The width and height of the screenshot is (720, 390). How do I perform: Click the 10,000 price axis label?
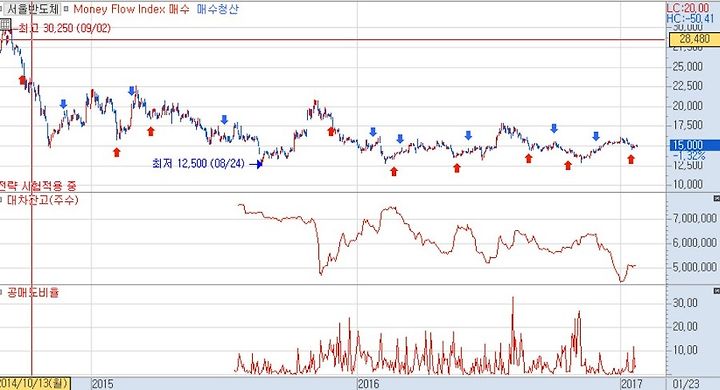coord(687,184)
